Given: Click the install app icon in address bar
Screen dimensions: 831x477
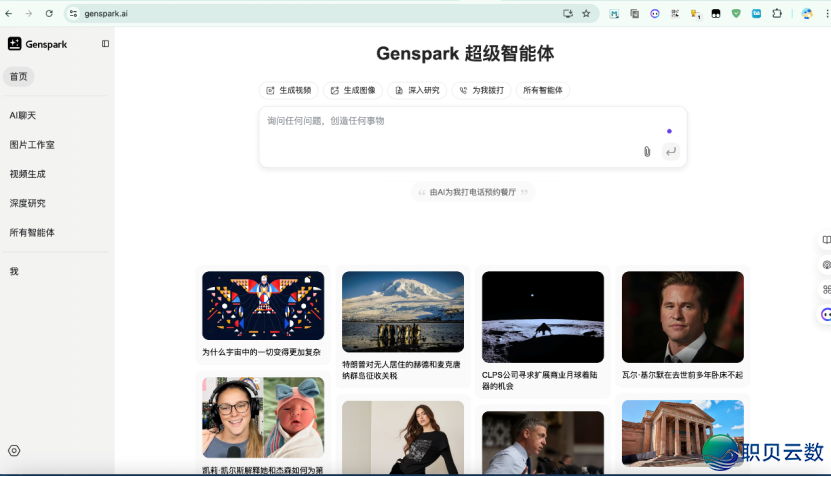Looking at the screenshot, I should (x=568, y=14).
